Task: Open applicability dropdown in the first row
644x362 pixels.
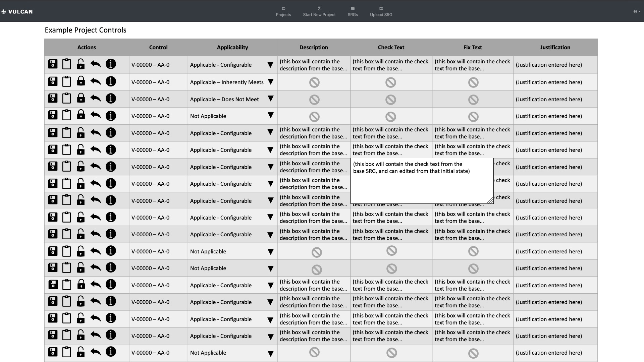Action: (270, 65)
